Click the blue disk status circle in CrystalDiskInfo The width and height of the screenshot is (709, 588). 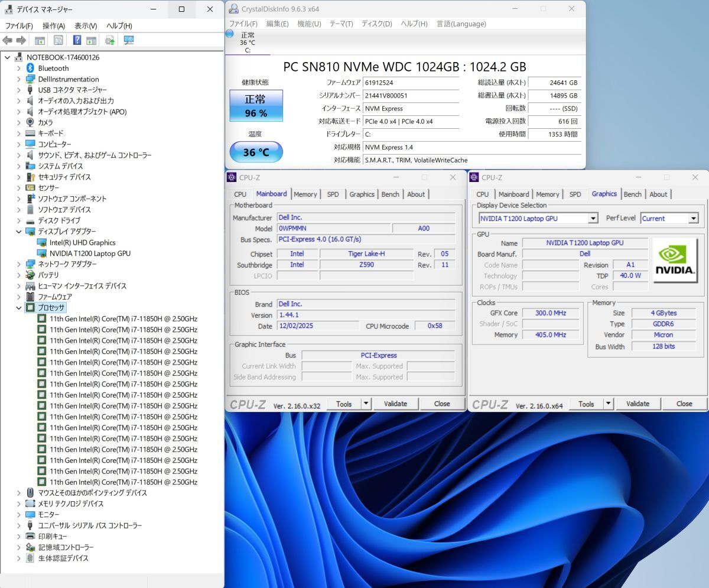[x=229, y=34]
